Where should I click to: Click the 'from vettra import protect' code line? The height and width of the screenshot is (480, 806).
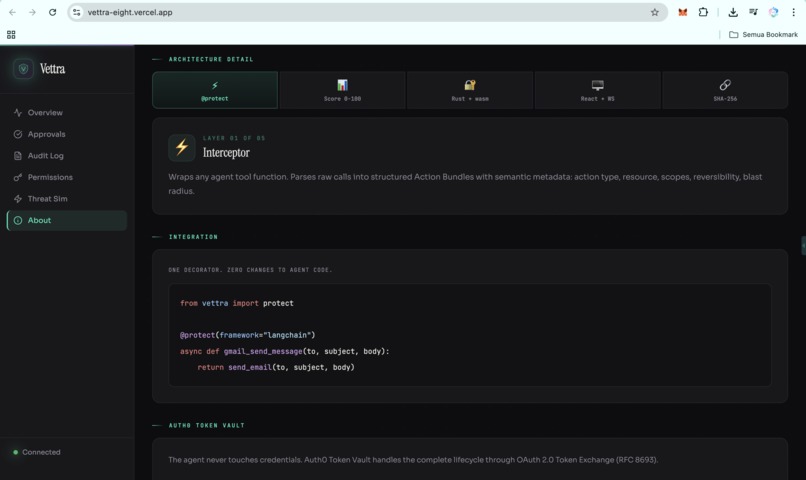click(237, 303)
